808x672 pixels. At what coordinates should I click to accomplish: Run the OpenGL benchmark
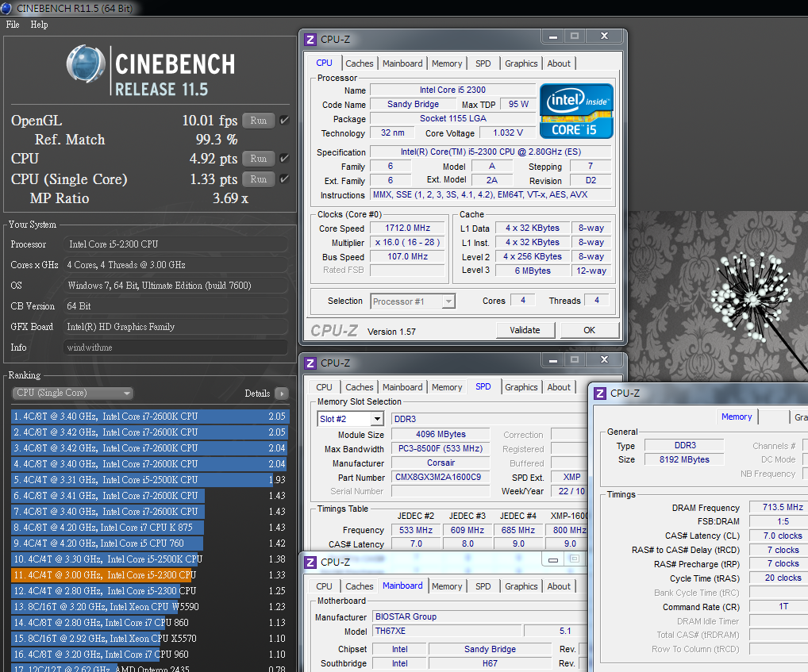coord(259,121)
